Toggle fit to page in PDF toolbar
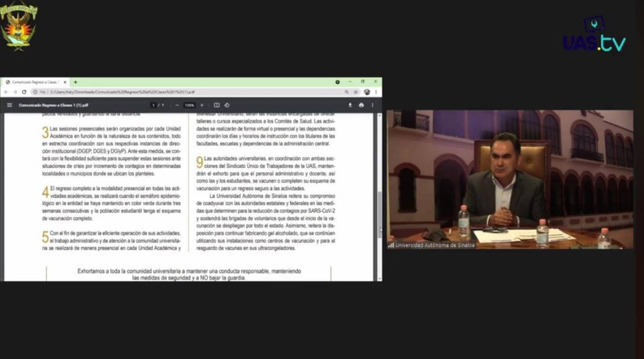 216,105
